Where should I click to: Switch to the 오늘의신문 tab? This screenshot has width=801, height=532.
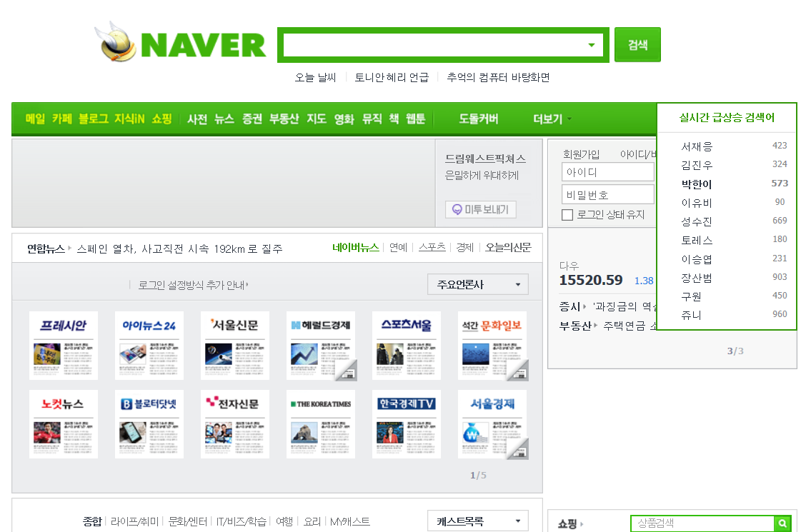click(x=508, y=248)
